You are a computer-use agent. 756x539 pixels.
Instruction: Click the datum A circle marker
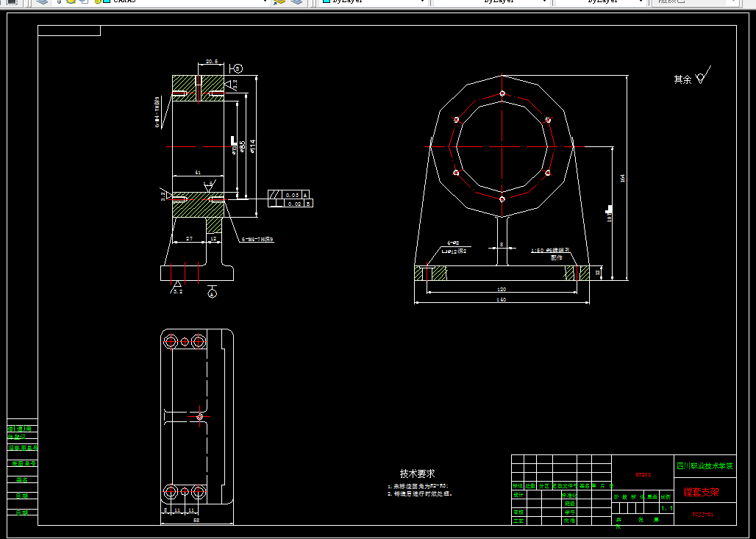[212, 293]
